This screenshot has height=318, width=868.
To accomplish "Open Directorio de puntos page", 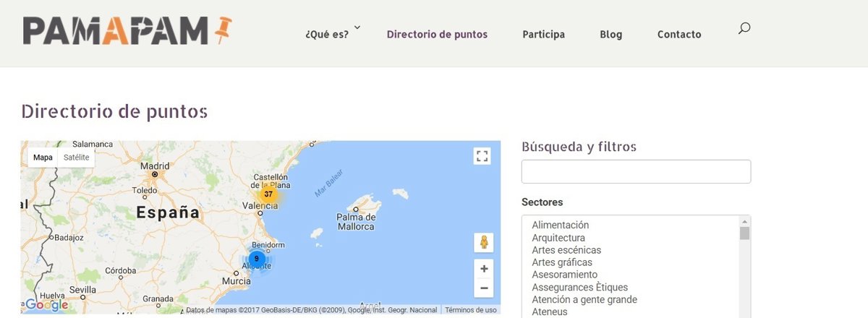I will (x=437, y=34).
